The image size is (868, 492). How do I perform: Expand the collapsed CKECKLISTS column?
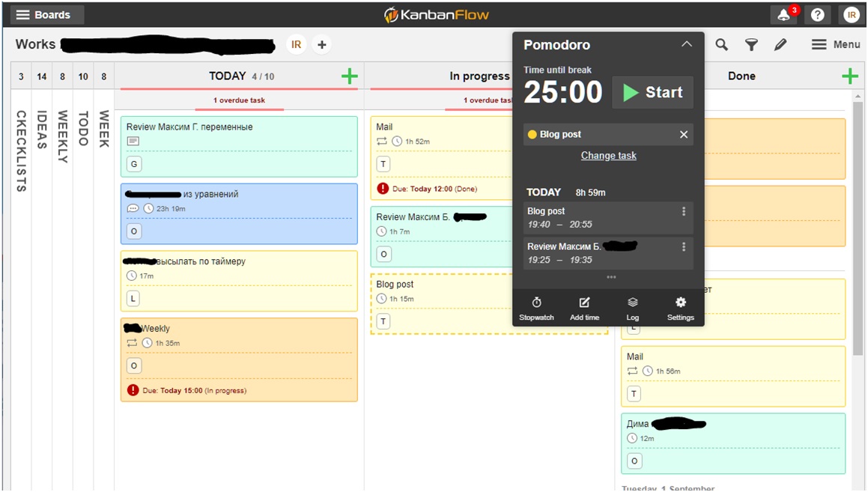21,151
